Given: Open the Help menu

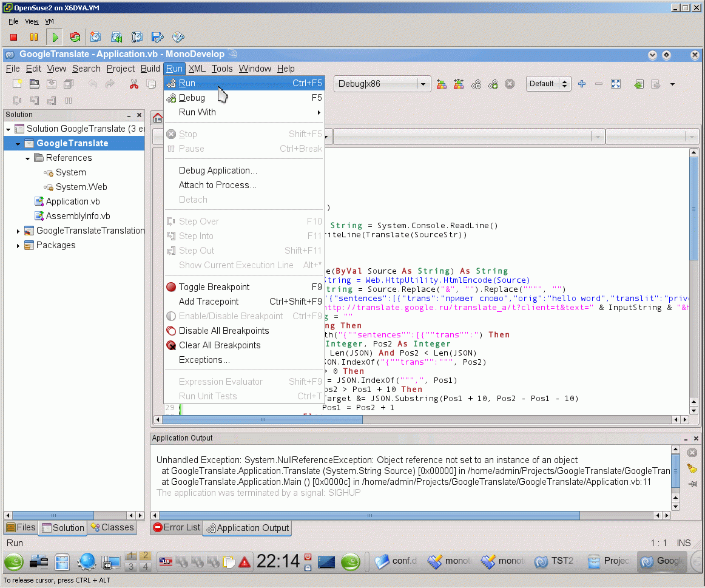Looking at the screenshot, I should pyautogui.click(x=286, y=69).
